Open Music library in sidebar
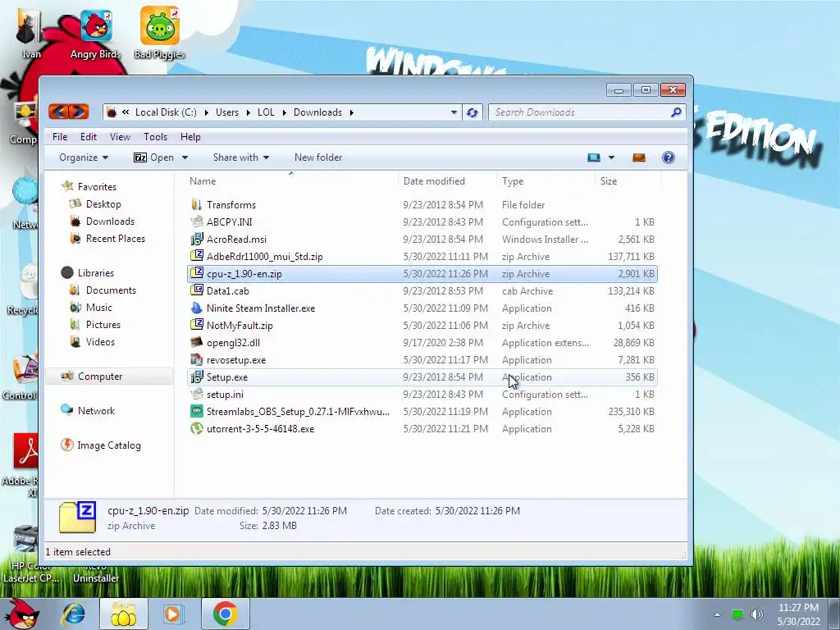This screenshot has width=840, height=630. coord(99,308)
